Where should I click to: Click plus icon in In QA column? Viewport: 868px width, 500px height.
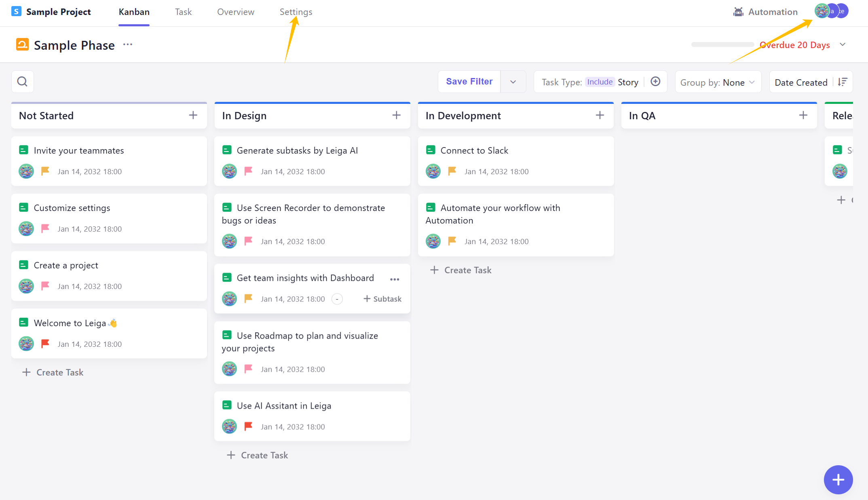click(803, 115)
